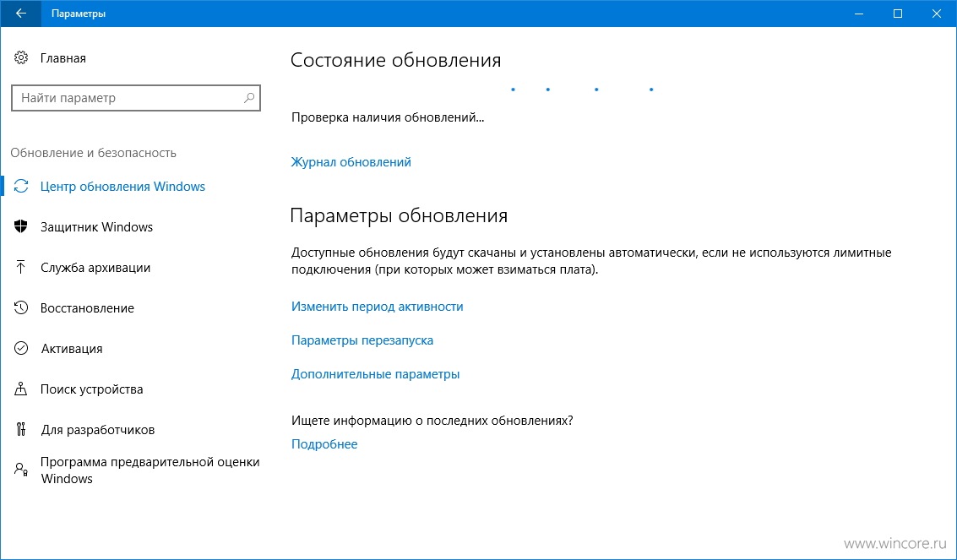
Task: Click the gear icon beside Главная
Action: click(x=21, y=58)
